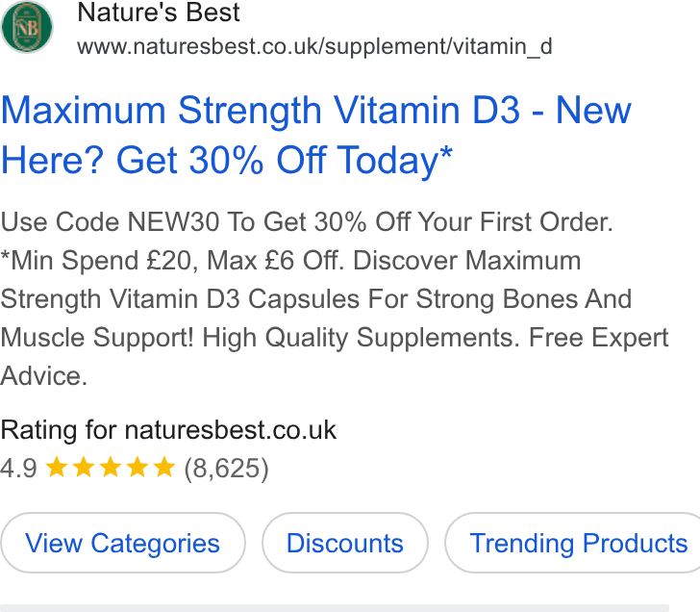The height and width of the screenshot is (612, 700).
Task: Click the Nature's Best site name
Action: (159, 13)
